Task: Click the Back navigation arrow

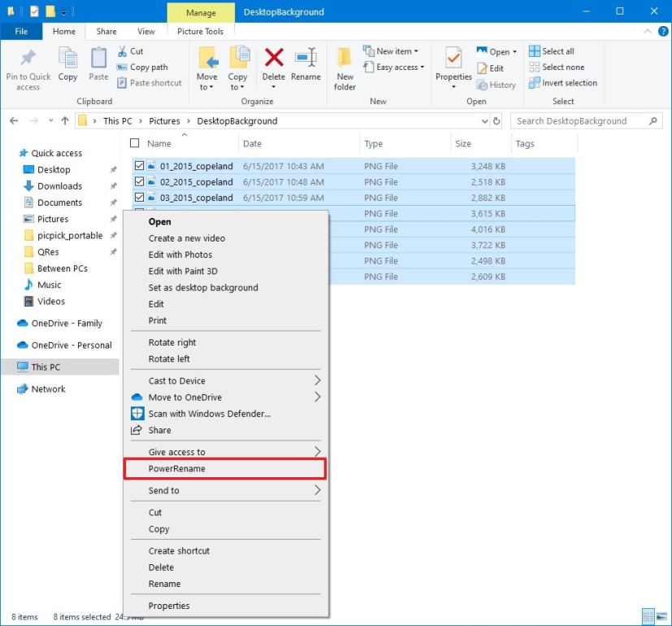Action: tap(14, 121)
